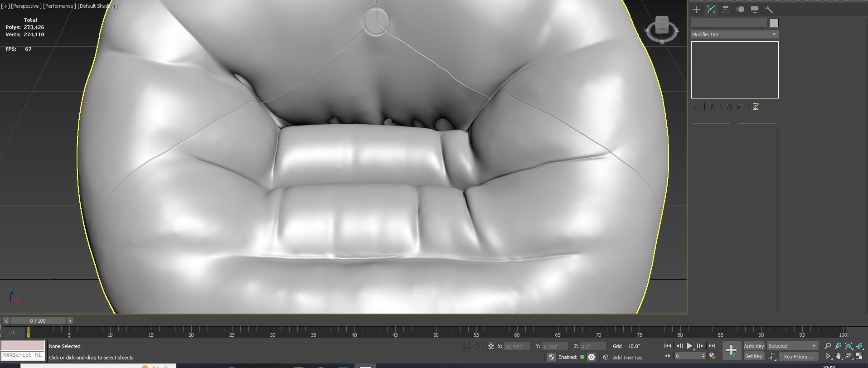This screenshot has width=868, height=368.
Task: Click the MAXScript mini listener field
Action: [23, 355]
